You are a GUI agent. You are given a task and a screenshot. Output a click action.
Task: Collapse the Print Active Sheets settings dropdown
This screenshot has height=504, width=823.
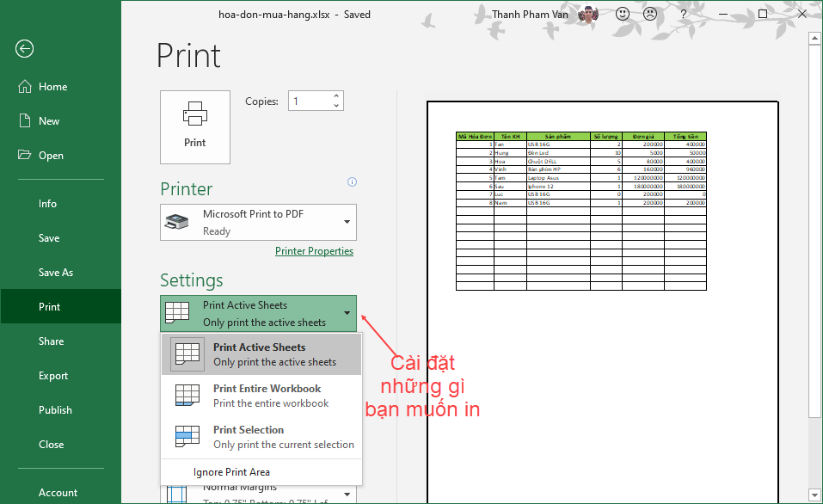(258, 313)
